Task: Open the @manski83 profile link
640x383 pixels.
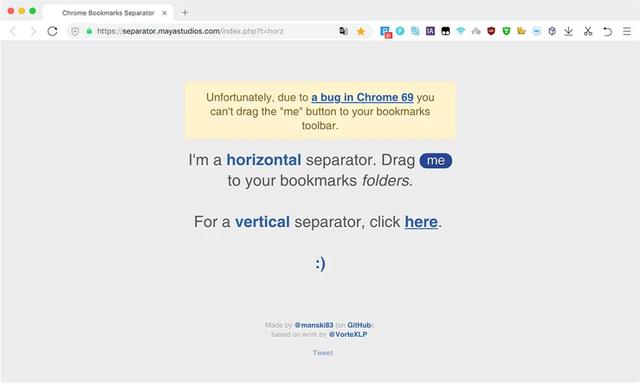Action: click(x=314, y=325)
